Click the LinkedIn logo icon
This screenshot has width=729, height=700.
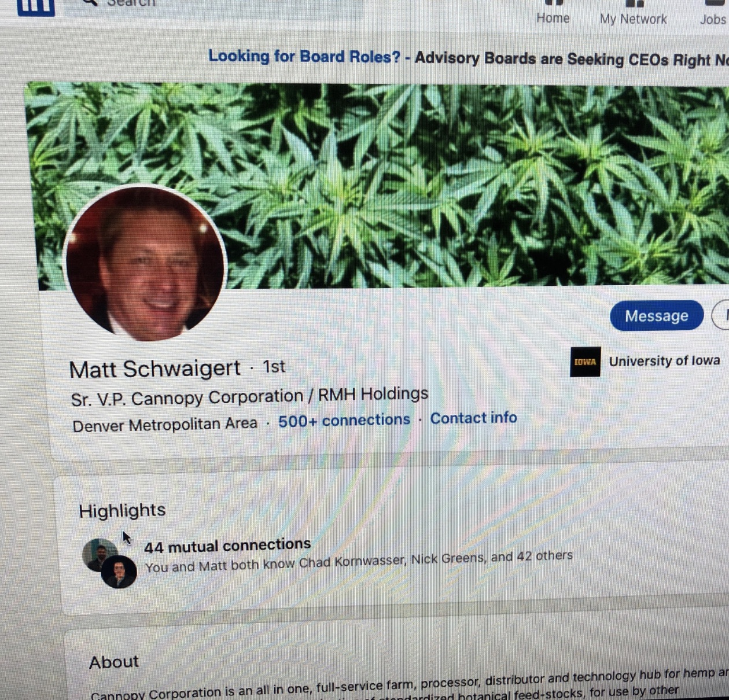click(x=36, y=7)
